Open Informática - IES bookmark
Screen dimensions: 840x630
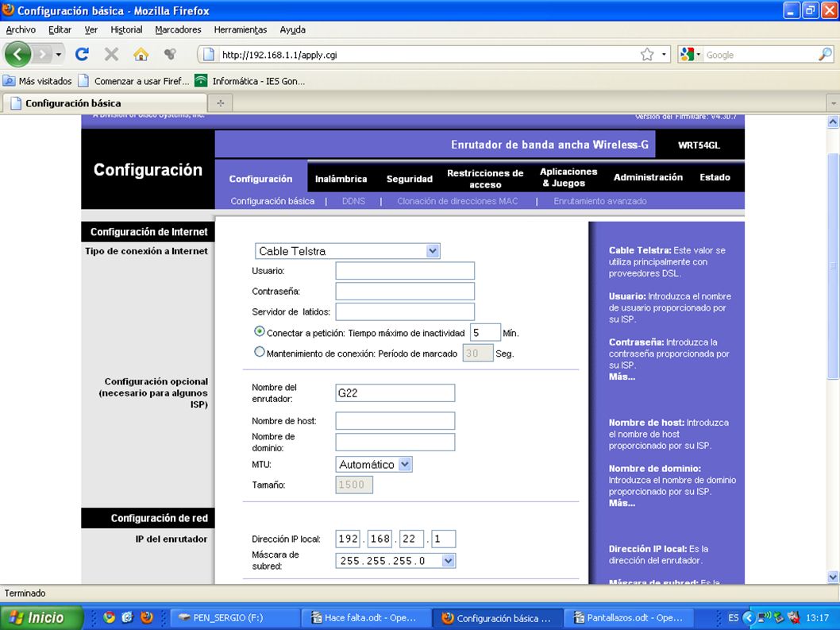click(250, 81)
